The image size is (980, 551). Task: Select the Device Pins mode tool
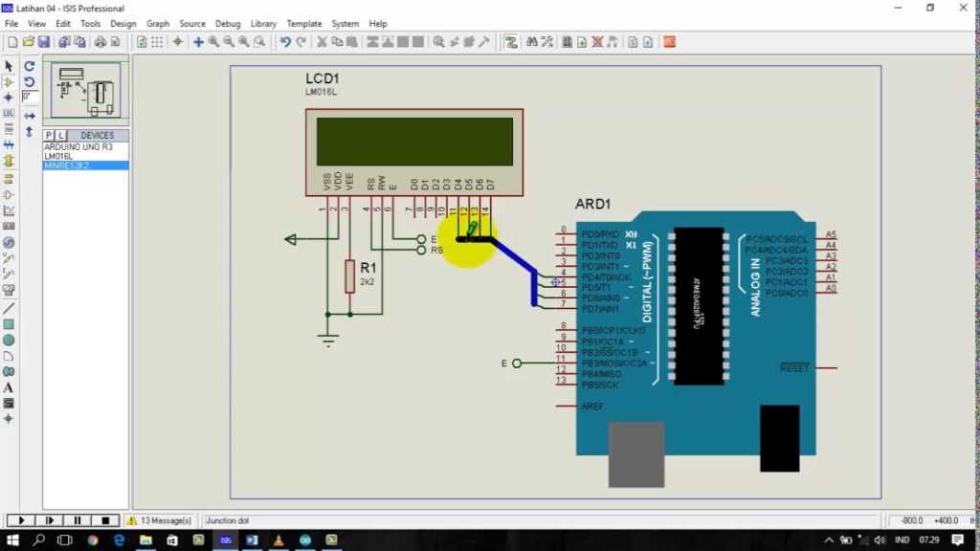point(9,194)
